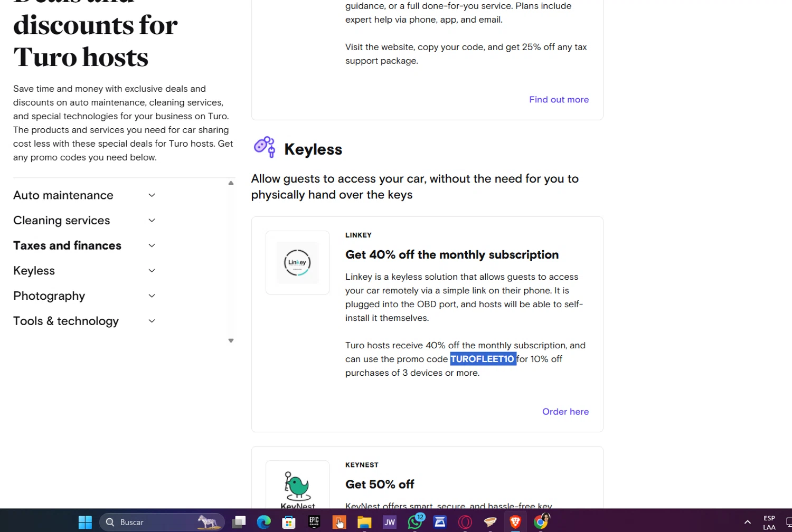Open the Auto maintenance menu item
792x532 pixels.
point(63,195)
